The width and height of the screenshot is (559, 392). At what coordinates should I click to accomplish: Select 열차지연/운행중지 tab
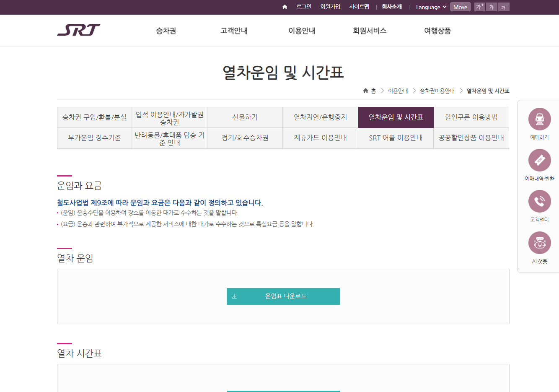321,117
